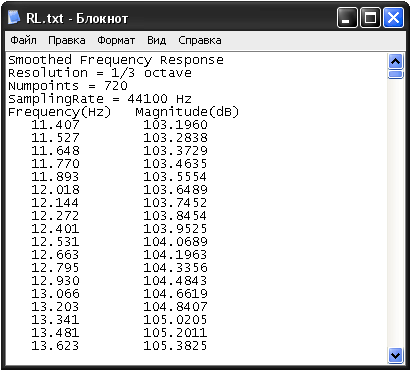Click the magnitude value 104.8407
This screenshot has height=371, width=411.
175,307
